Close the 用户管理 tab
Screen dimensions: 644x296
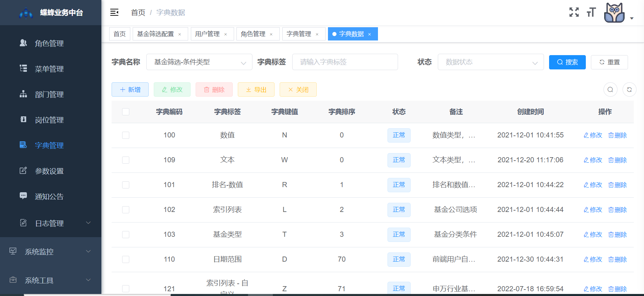click(x=226, y=34)
